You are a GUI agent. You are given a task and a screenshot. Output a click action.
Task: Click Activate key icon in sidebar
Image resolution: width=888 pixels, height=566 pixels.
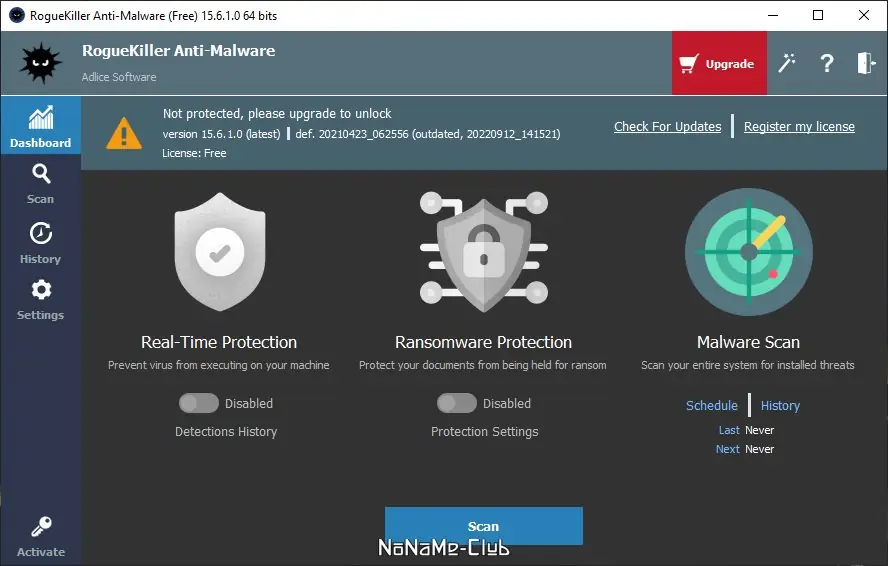coord(40,536)
